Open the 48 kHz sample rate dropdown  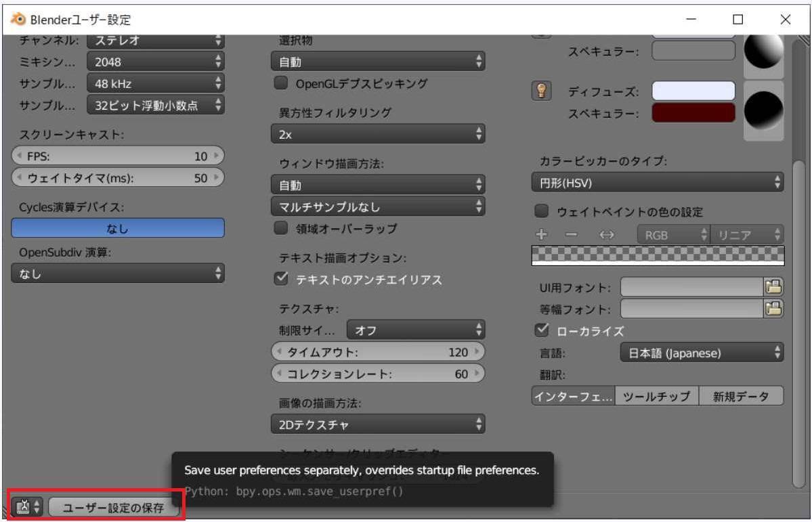coord(155,83)
